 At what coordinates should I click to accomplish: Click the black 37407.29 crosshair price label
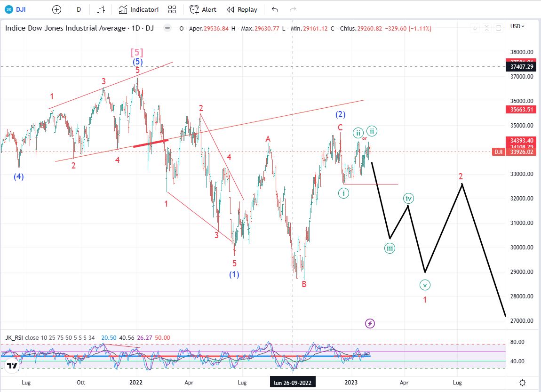[x=521, y=67]
